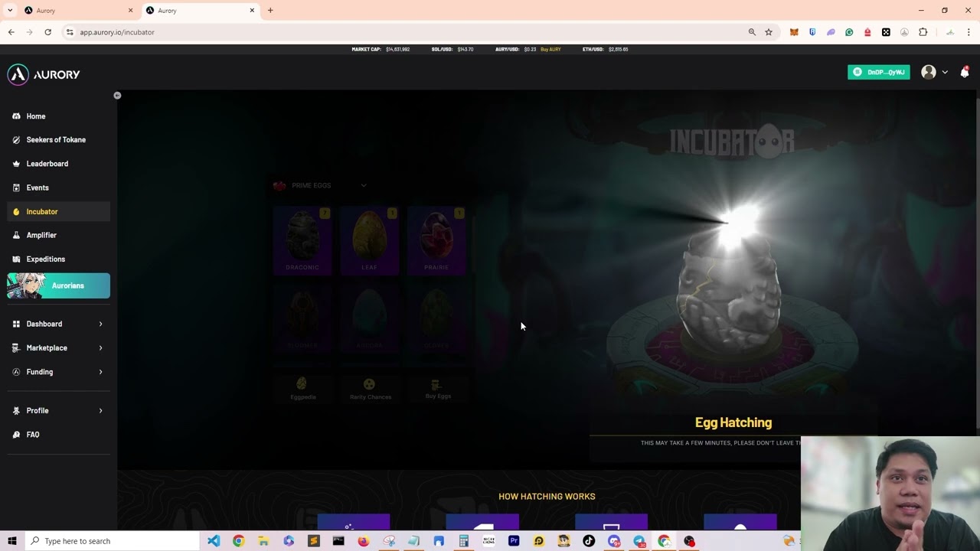980x551 pixels.
Task: Open Visual Studio Code from taskbar
Action: pyautogui.click(x=214, y=541)
